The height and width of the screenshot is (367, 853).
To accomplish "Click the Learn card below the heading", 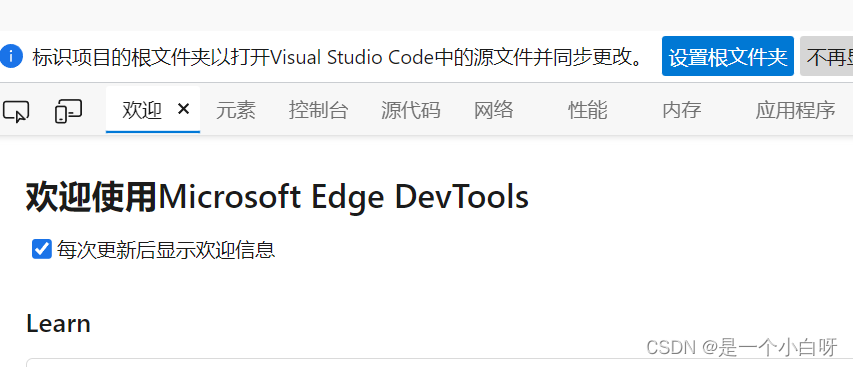I will 440,363.
